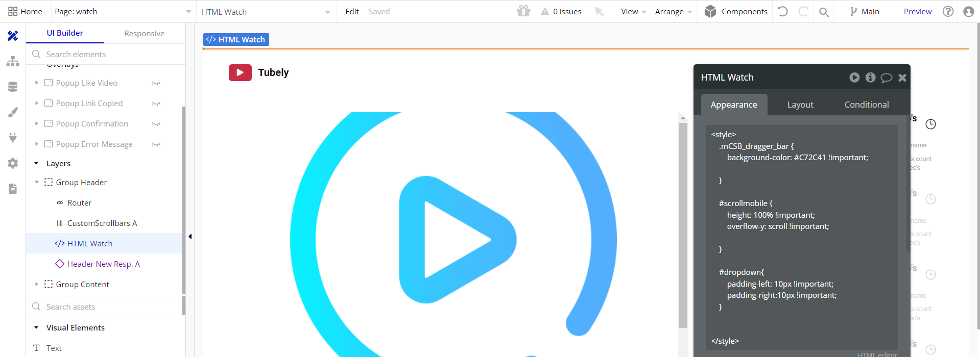Open the 0 issues checker

(561, 11)
